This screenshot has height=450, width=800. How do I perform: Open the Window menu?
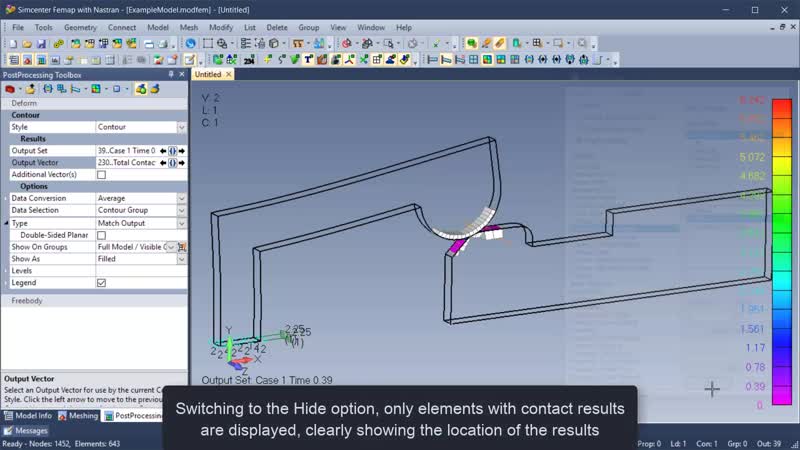371,28
